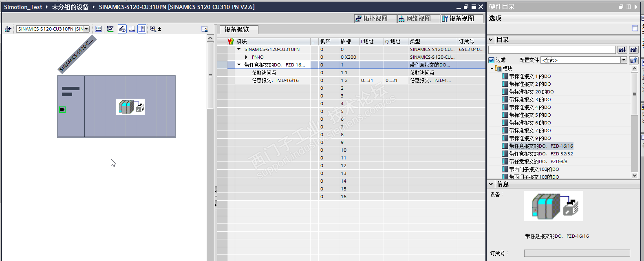Click the options pane window icon under 选项

point(635,28)
